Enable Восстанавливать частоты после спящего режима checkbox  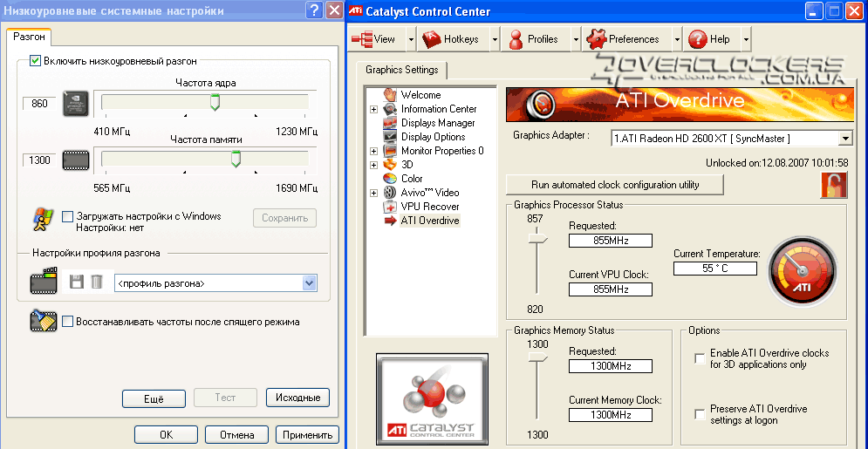pyautogui.click(x=67, y=321)
